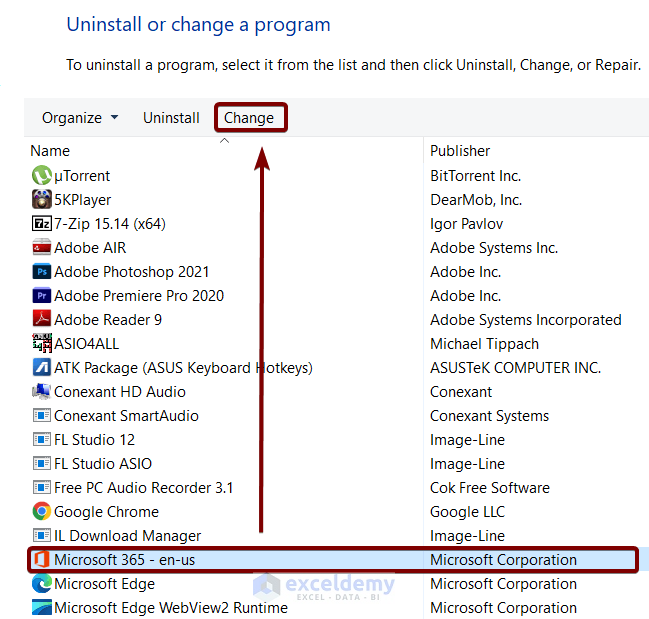
Task: Select Free PC Audio Recorder 3.1
Action: (x=144, y=488)
